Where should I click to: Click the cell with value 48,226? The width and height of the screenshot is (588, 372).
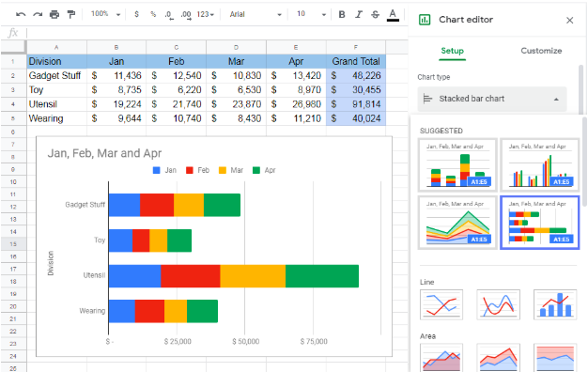[x=356, y=76]
